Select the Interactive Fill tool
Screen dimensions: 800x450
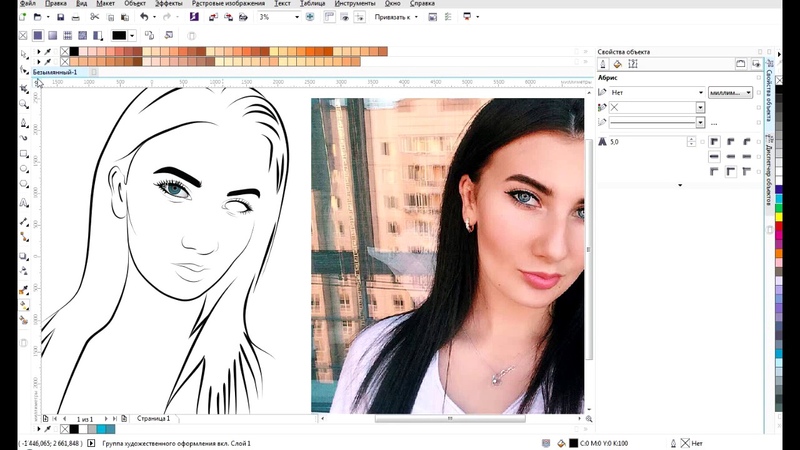pos(23,305)
